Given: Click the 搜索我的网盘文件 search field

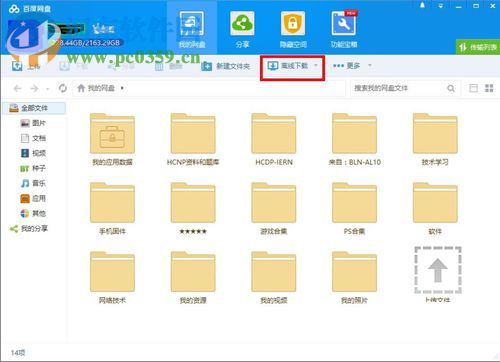Looking at the screenshot, I should 398,88.
